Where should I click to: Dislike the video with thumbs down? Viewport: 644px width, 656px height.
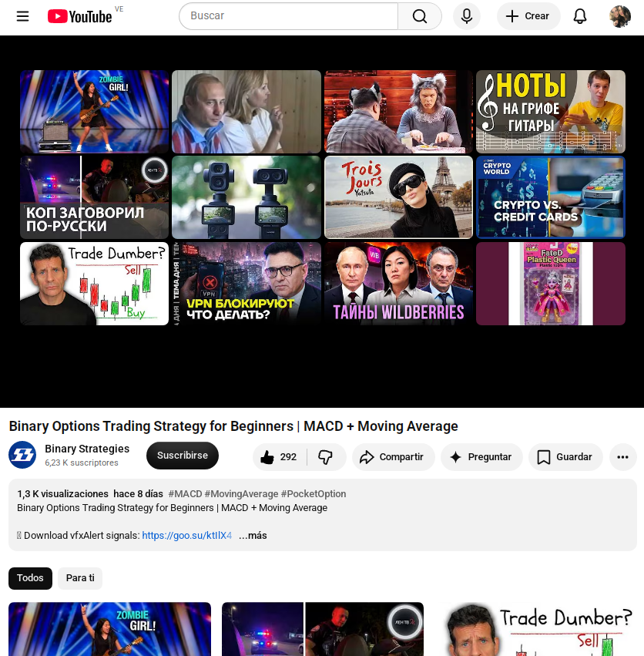[x=325, y=457]
